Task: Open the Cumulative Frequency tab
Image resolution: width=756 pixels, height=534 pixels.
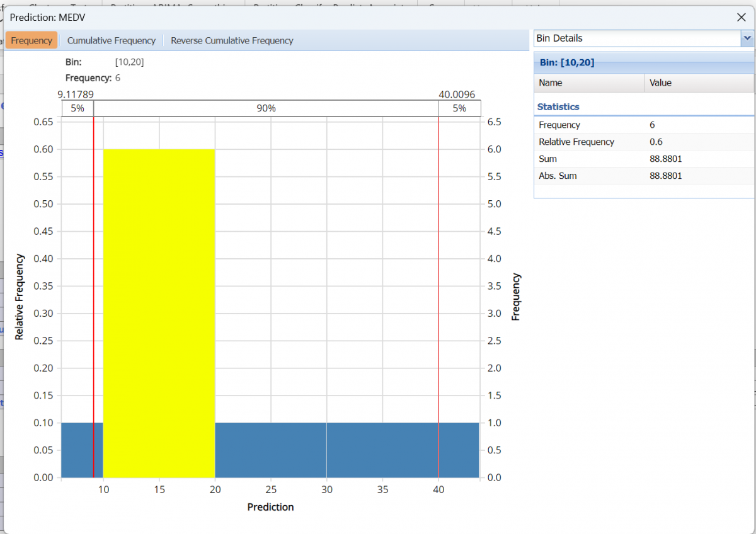Action: pyautogui.click(x=111, y=40)
